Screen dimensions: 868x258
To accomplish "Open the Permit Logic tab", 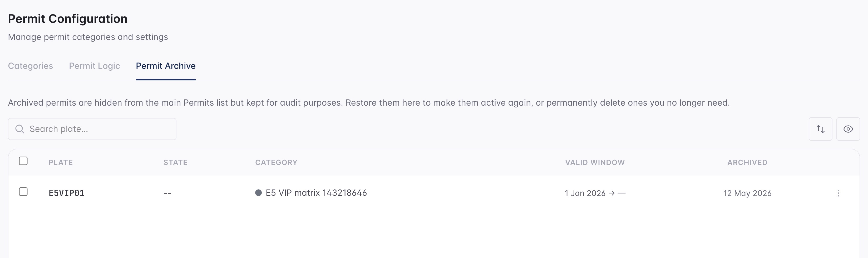I will pos(94,66).
